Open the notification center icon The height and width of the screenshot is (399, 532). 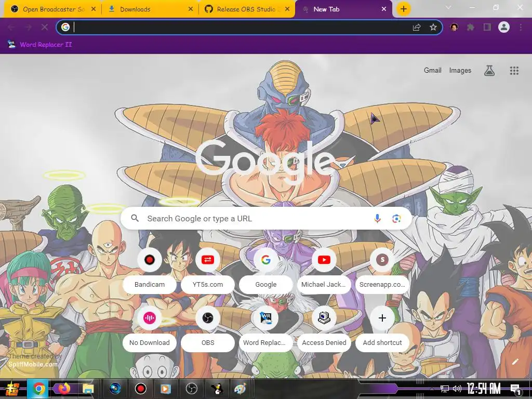[x=515, y=389]
